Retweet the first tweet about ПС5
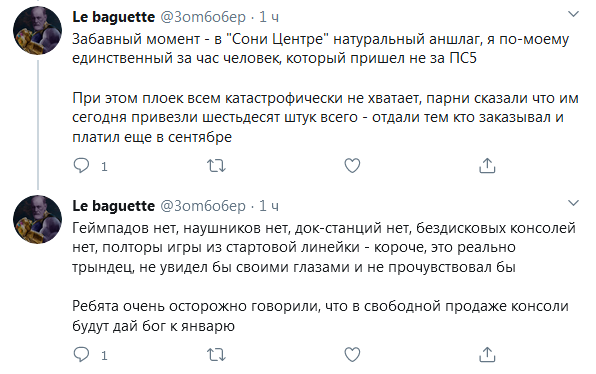Image resolution: width=596 pixels, height=374 pixels. click(216, 166)
